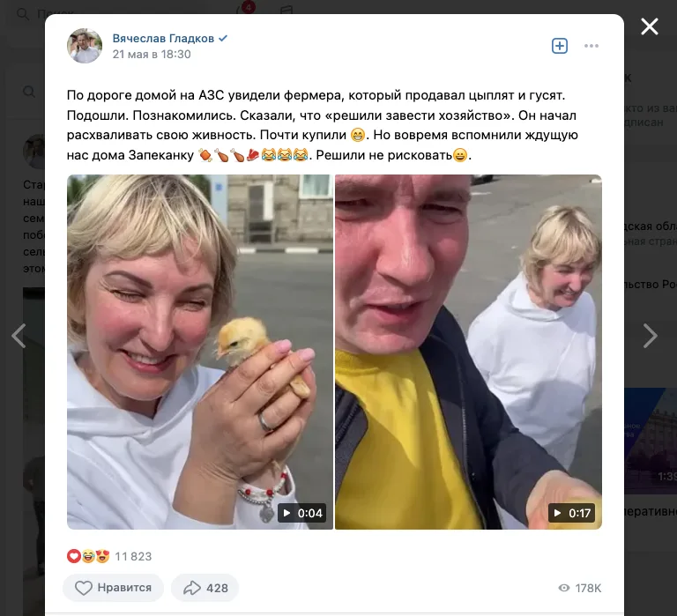Click the search magnifier icon at top
The height and width of the screenshot is (616, 677).
pyautogui.click(x=22, y=14)
